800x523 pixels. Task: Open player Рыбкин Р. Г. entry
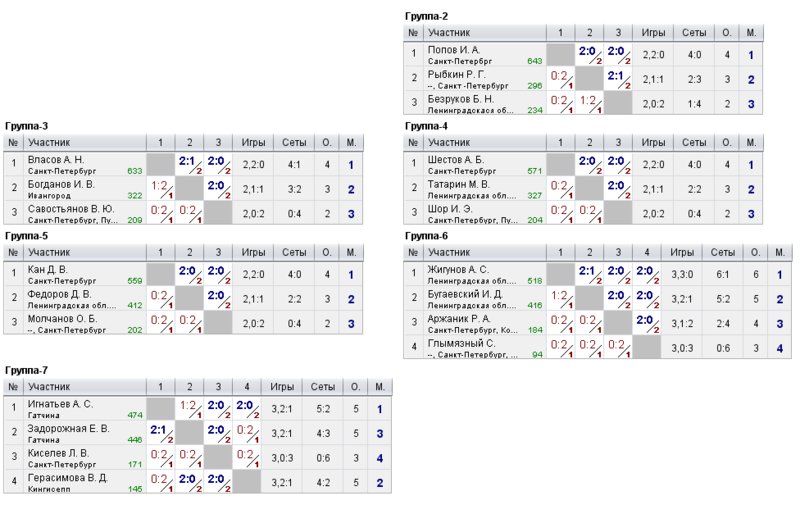(x=457, y=74)
